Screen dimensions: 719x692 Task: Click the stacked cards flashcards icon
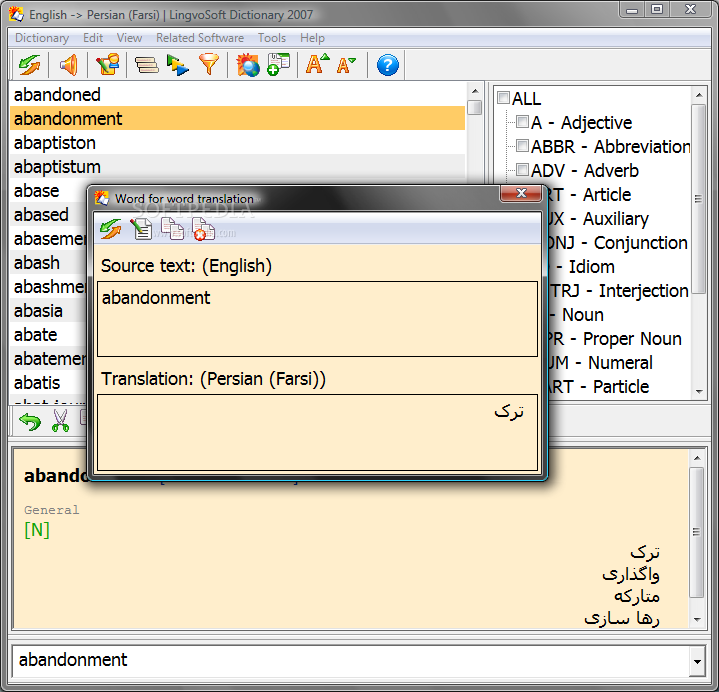[x=146, y=65]
